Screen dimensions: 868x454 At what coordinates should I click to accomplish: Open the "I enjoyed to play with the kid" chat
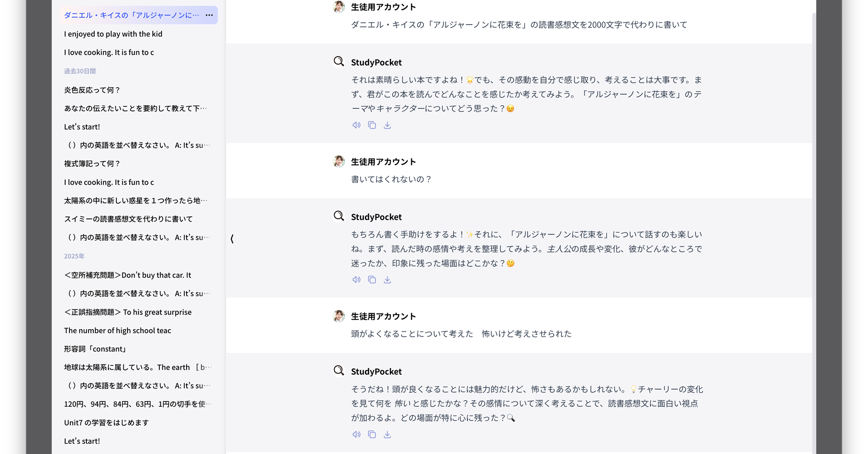113,34
